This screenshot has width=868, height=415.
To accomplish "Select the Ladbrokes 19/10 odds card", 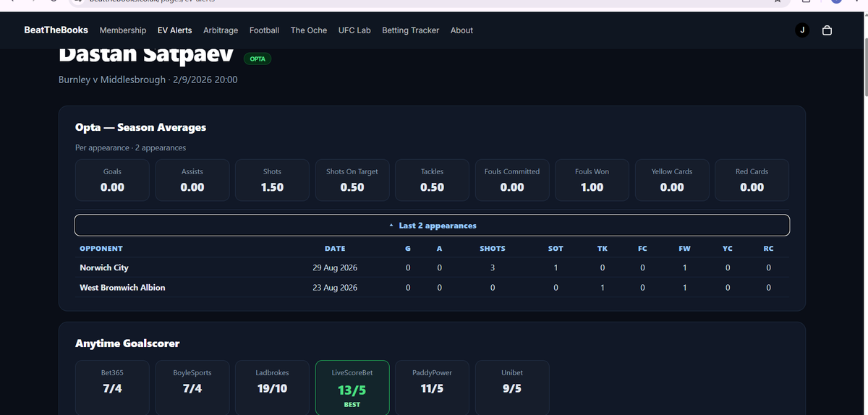I will [273, 388].
